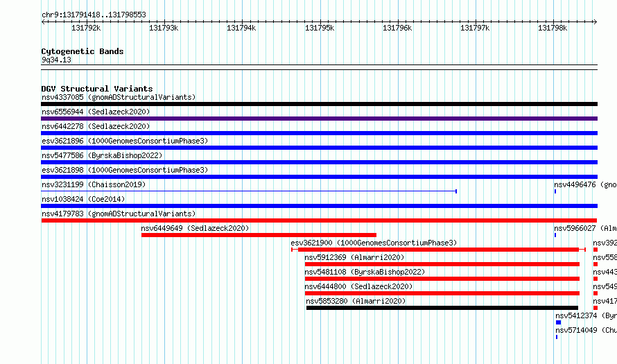Screen dimensions: 617x364
Task: Click the small blue block under nsv5412374
Action: tap(558, 322)
